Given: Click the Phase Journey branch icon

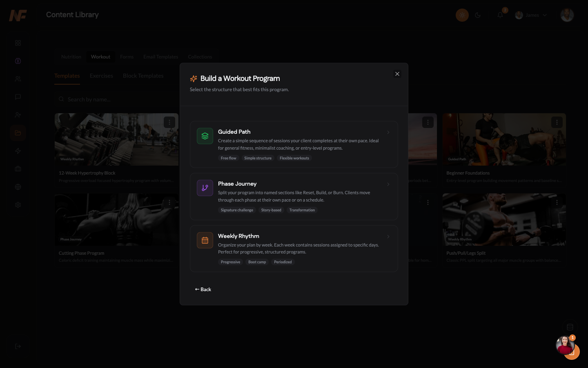Looking at the screenshot, I should coord(205,188).
